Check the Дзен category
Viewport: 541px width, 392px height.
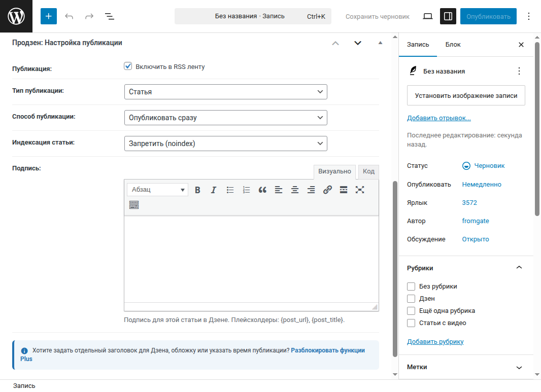tap(411, 299)
